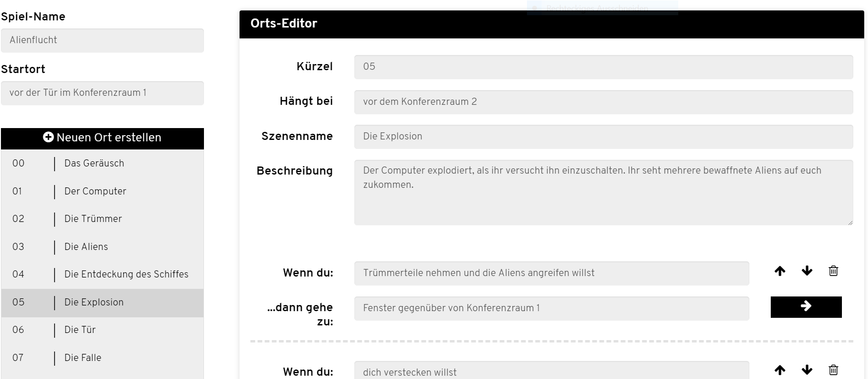
Task: Click the Szenenname field Die Explosion
Action: 603,137
